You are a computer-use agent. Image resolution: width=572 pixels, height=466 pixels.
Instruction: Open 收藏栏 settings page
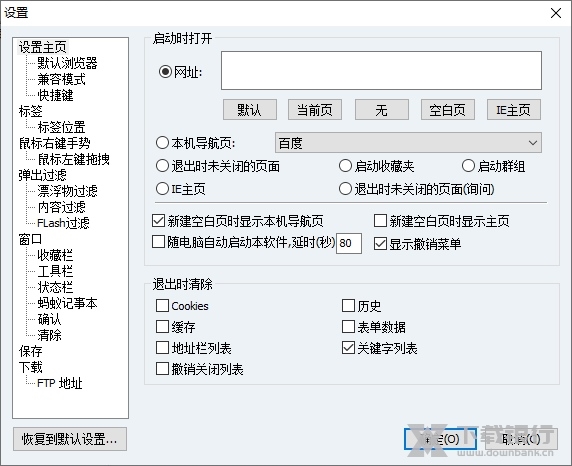[x=55, y=255]
